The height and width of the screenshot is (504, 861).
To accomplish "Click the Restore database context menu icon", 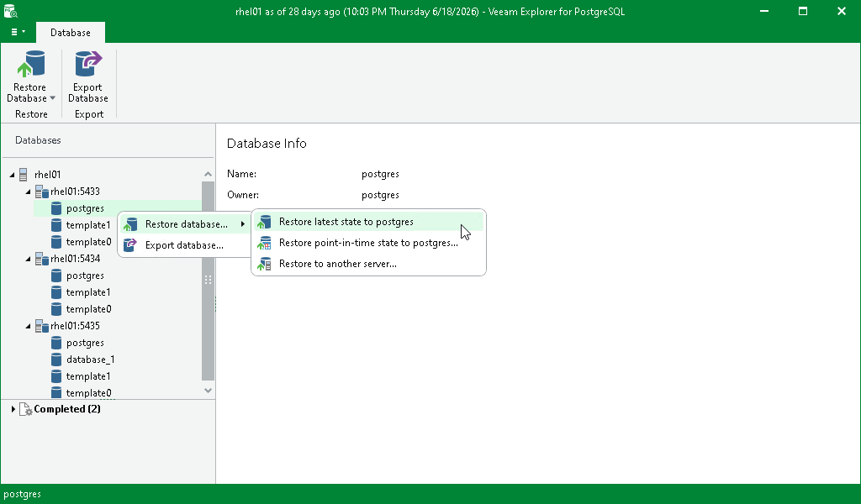I will point(130,224).
